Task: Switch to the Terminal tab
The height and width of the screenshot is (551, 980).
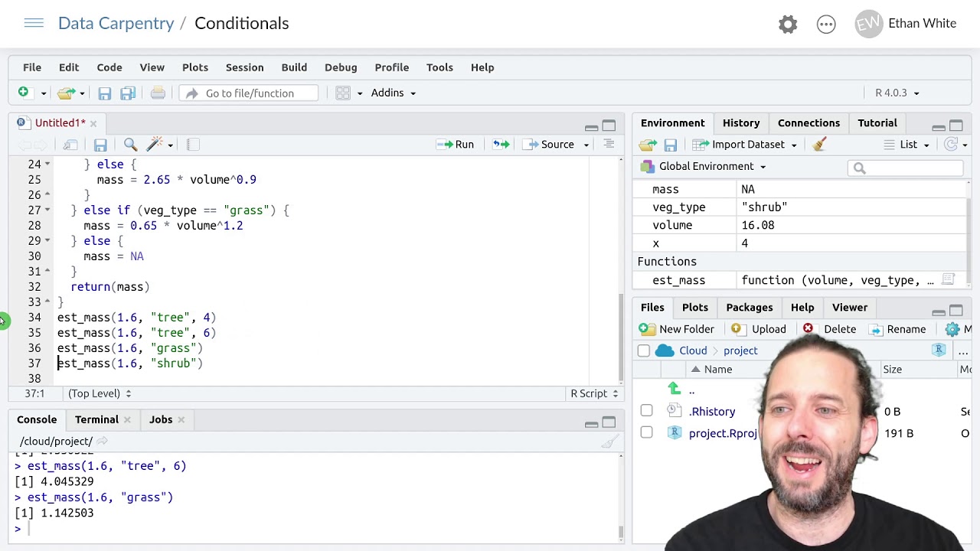Action: [96, 419]
